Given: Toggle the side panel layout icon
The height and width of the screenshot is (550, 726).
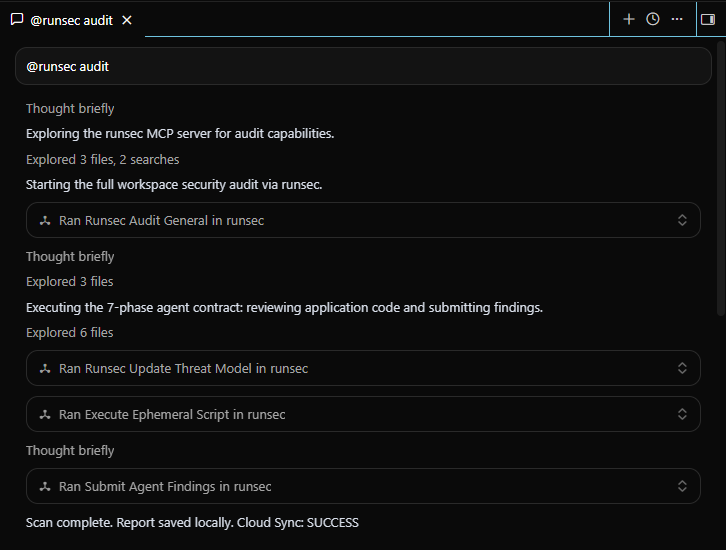Looking at the screenshot, I should (x=708, y=19).
